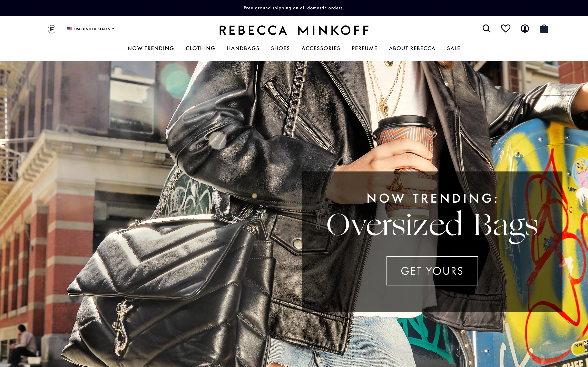The width and height of the screenshot is (588, 367).
Task: Open account profile icon
Action: pyautogui.click(x=525, y=29)
